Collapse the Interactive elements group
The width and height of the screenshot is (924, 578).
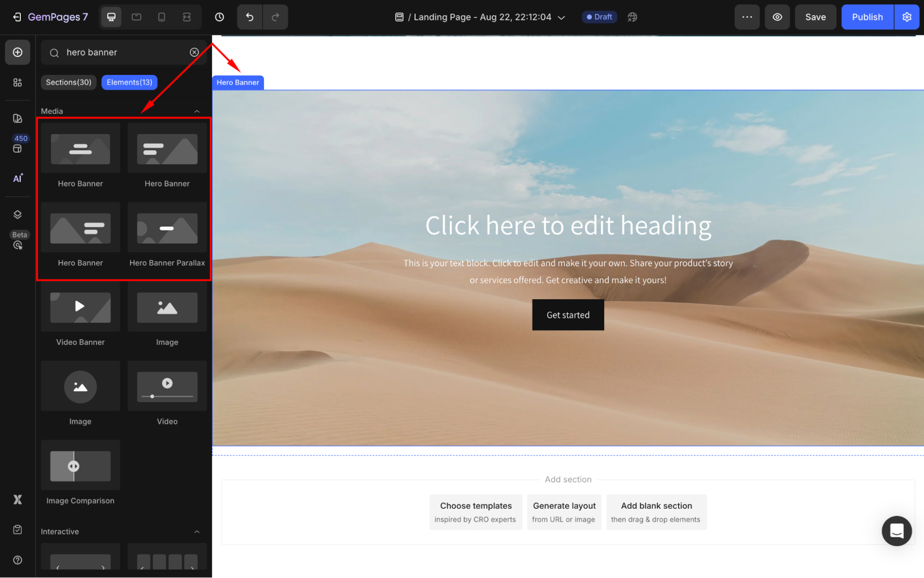197,532
